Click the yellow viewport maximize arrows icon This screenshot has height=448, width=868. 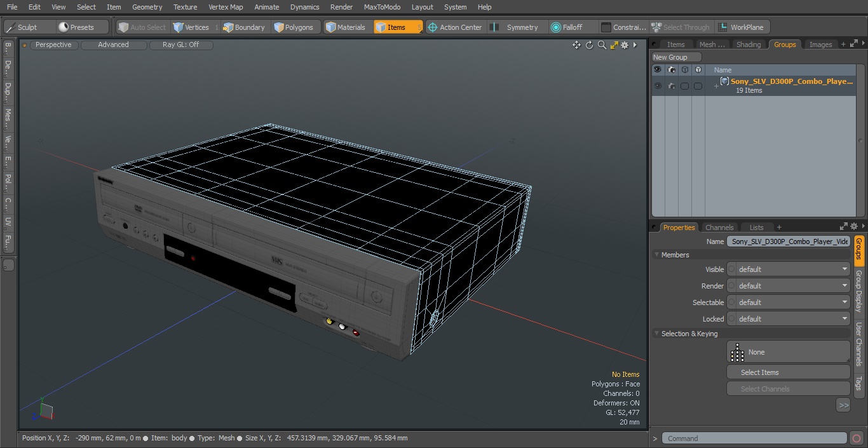coord(614,45)
